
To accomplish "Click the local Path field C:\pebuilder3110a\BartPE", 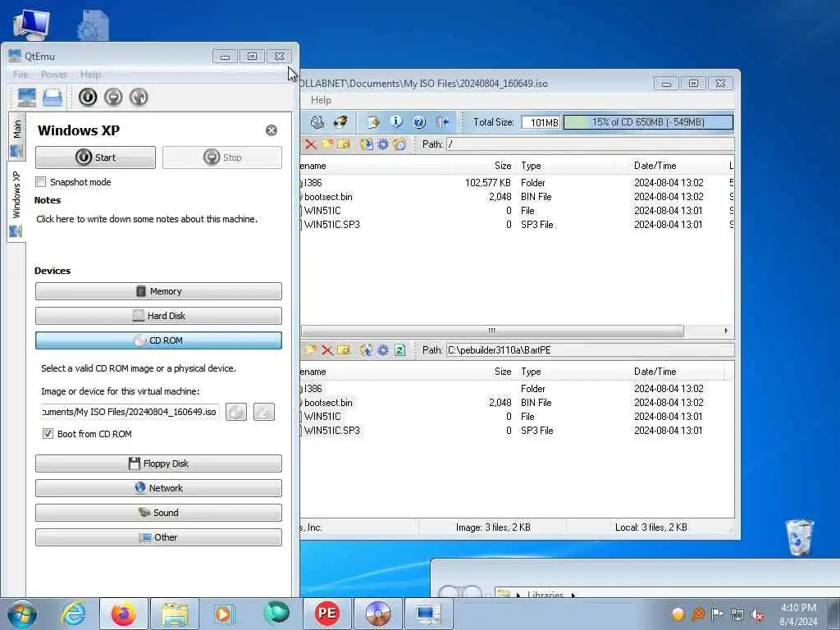I will click(591, 350).
